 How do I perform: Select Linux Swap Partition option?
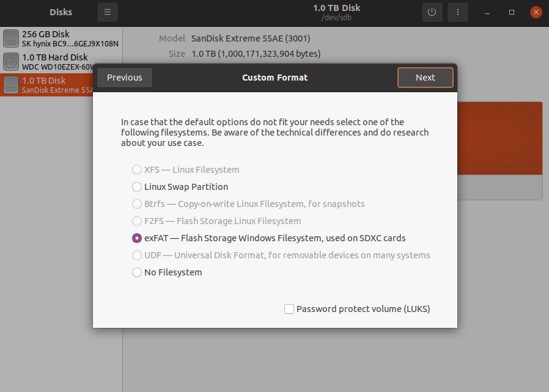click(x=137, y=187)
